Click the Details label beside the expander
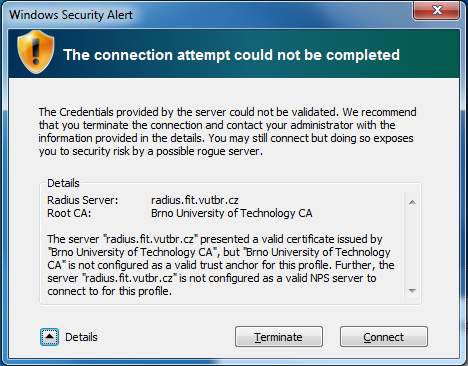The image size is (468, 366). pos(81,337)
